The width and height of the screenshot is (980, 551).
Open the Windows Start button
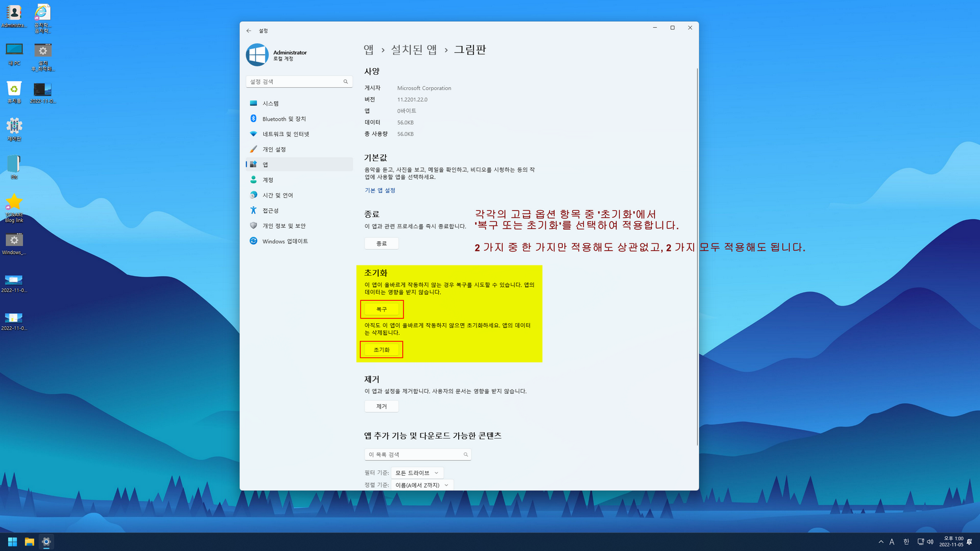tap(12, 542)
